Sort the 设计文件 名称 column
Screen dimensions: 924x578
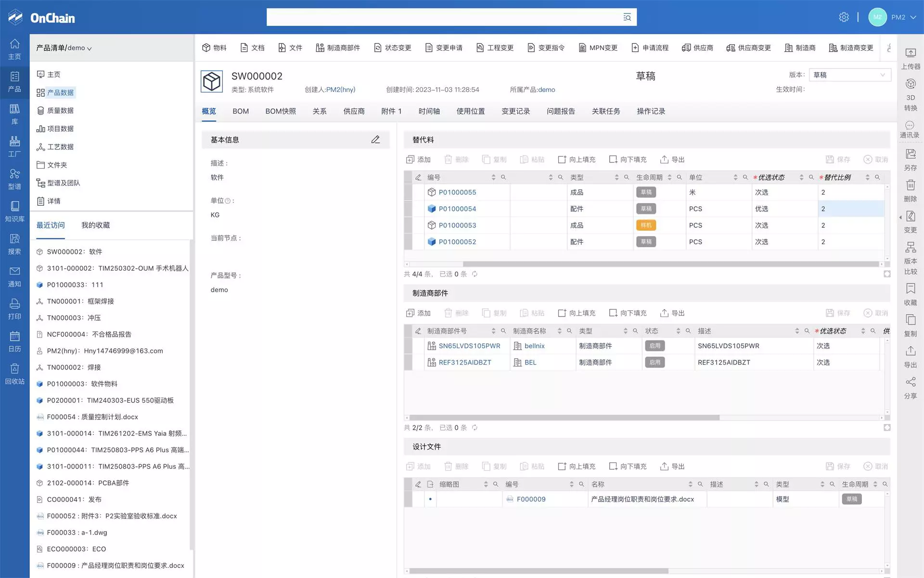pos(691,484)
